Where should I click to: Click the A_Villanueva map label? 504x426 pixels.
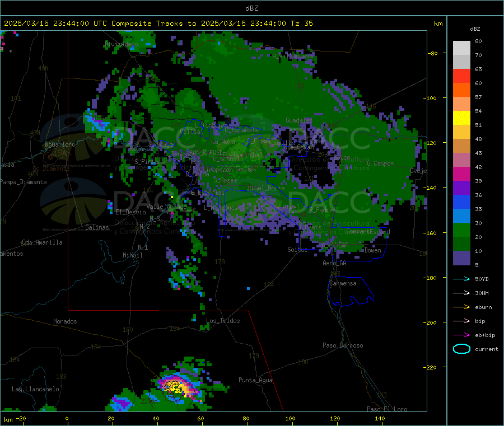click(x=292, y=56)
